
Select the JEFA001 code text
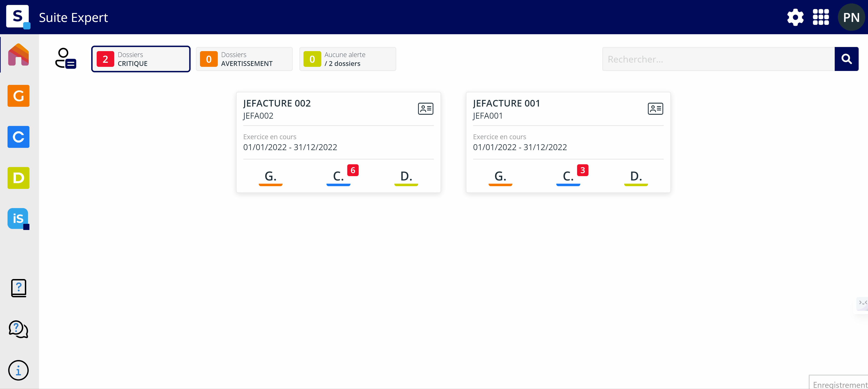(x=488, y=116)
